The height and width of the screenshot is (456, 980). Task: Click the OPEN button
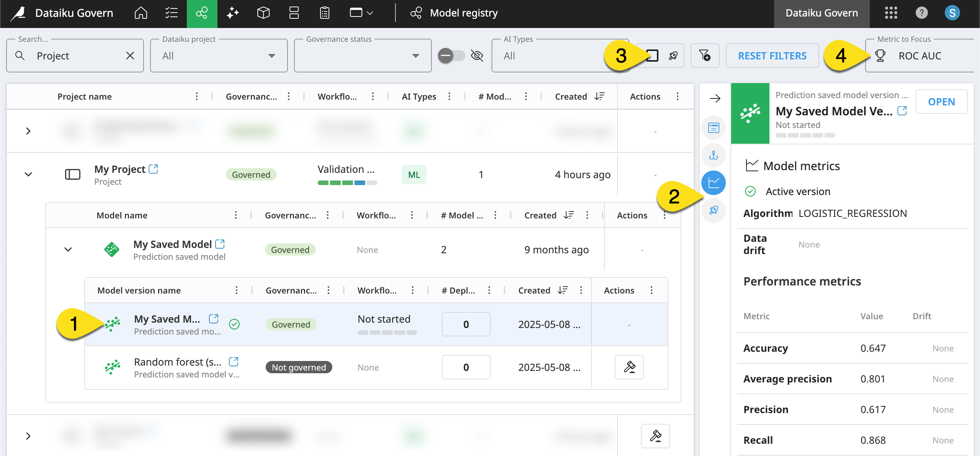[x=941, y=102]
